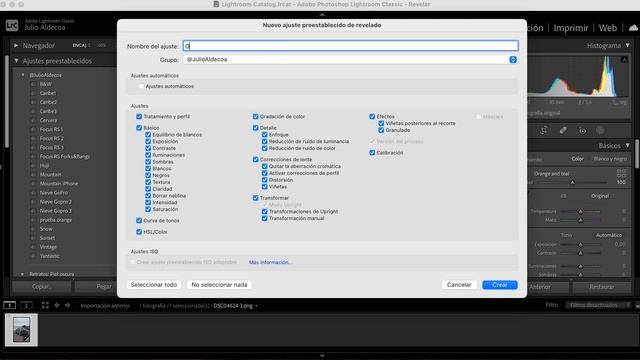The width and height of the screenshot is (640, 360).
Task: Open the Imprimir module
Action: click(571, 28)
